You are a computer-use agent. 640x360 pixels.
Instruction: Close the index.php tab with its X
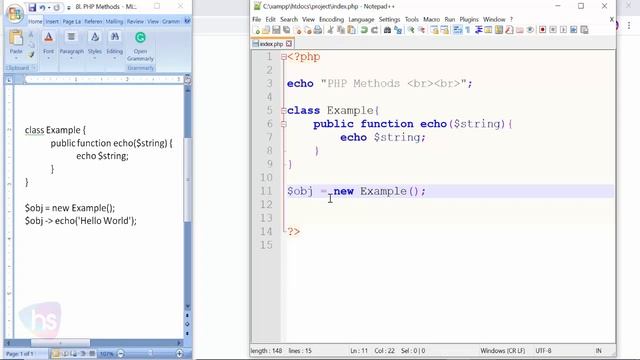tap(289, 43)
